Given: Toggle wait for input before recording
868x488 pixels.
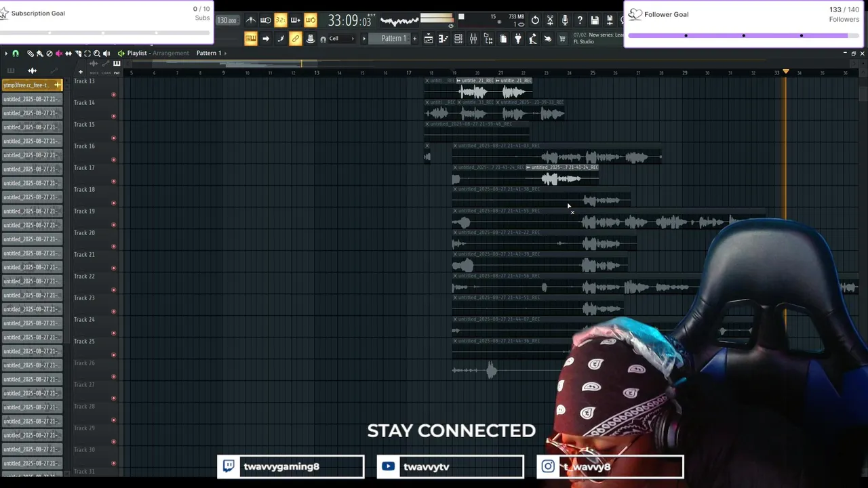Looking at the screenshot, I should click(x=266, y=20).
